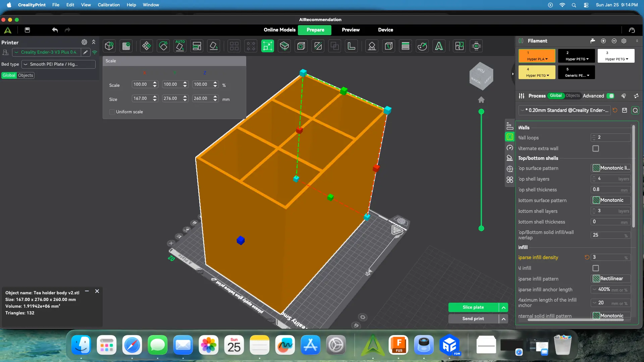
Task: Open the Variable layer height tool
Action: 406,46
